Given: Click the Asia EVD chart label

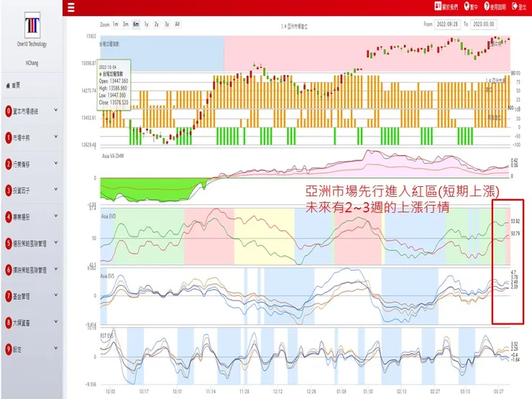Looking at the screenshot, I should coord(109,216).
